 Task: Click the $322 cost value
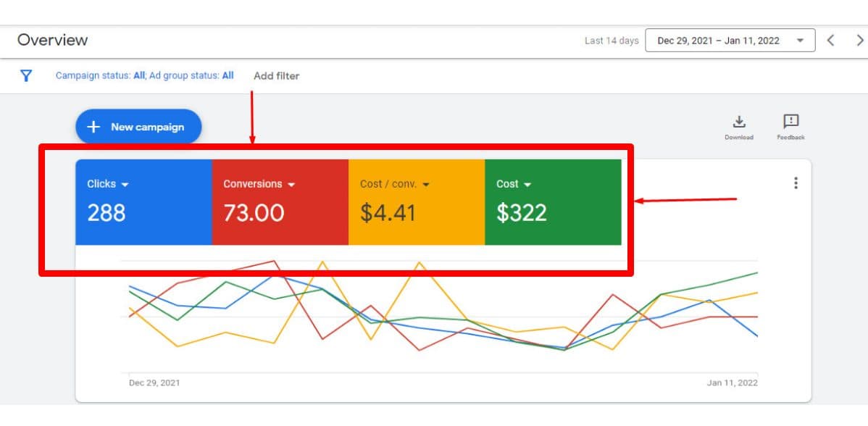click(x=522, y=213)
